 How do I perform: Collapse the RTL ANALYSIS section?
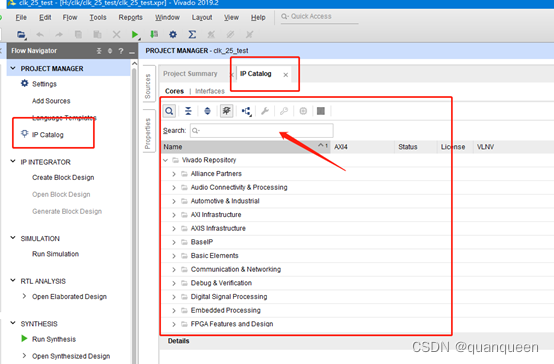point(13,281)
